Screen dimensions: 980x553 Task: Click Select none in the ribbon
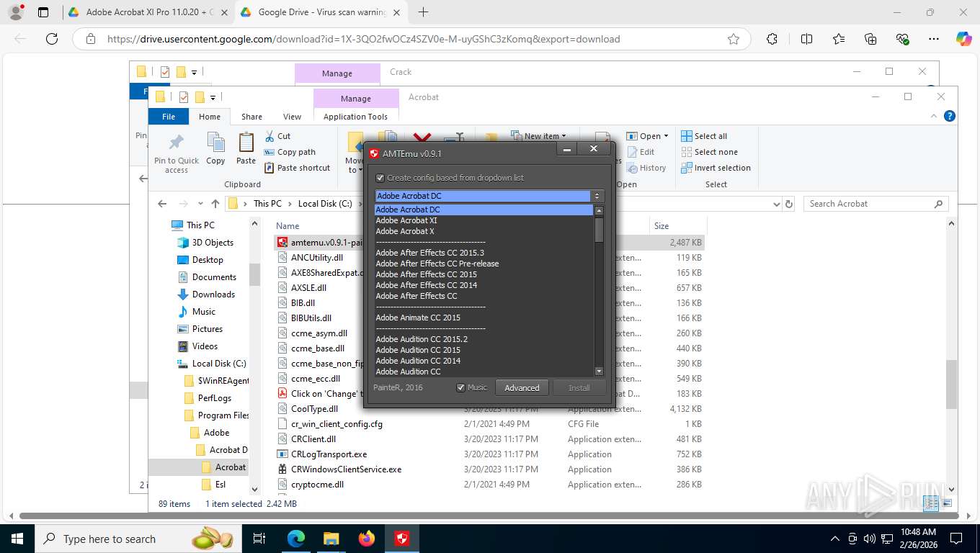709,152
